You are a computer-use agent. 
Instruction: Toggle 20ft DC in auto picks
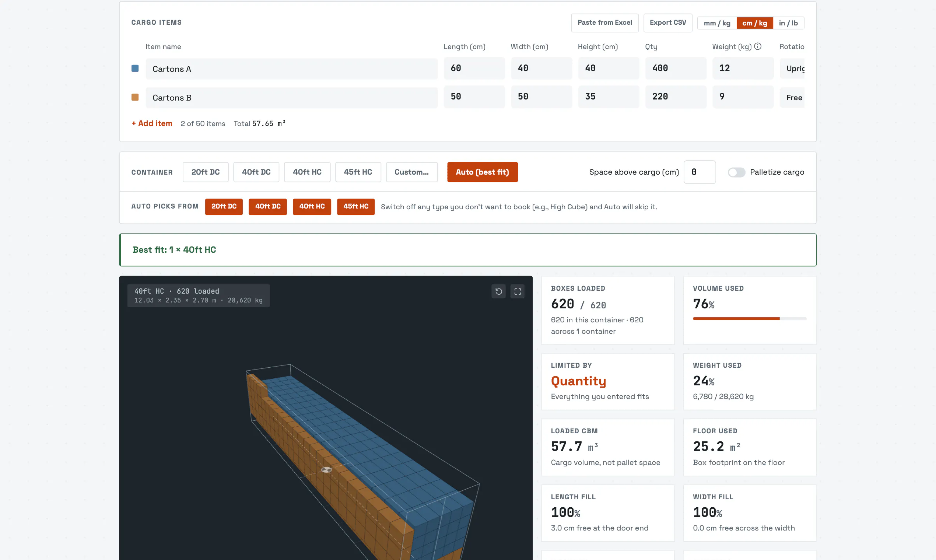[x=224, y=206]
